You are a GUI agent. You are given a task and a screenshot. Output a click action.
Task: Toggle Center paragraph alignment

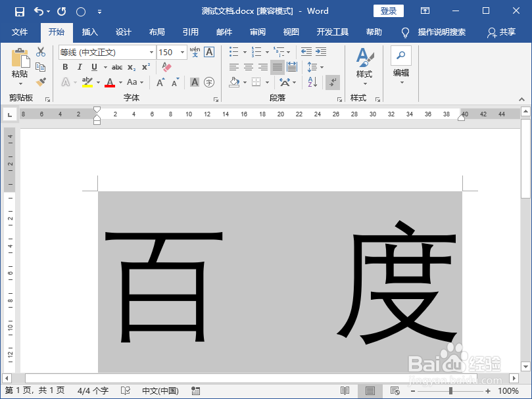249,67
